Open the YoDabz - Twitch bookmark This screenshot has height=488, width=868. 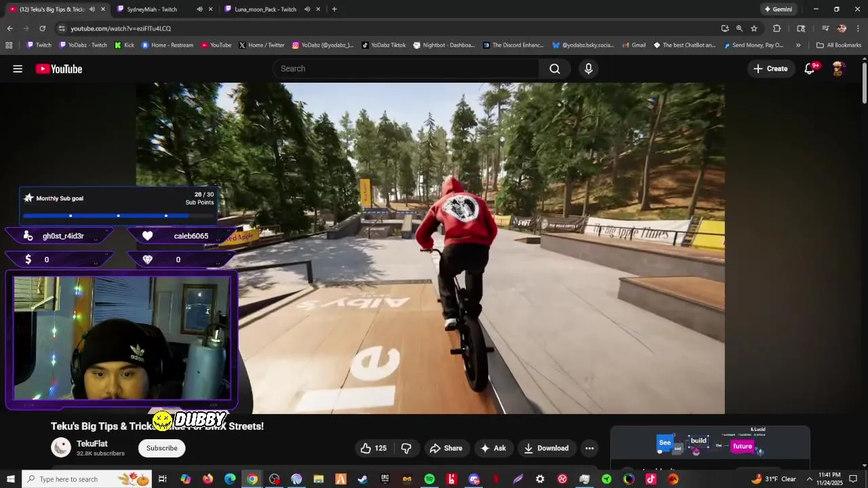pos(83,45)
